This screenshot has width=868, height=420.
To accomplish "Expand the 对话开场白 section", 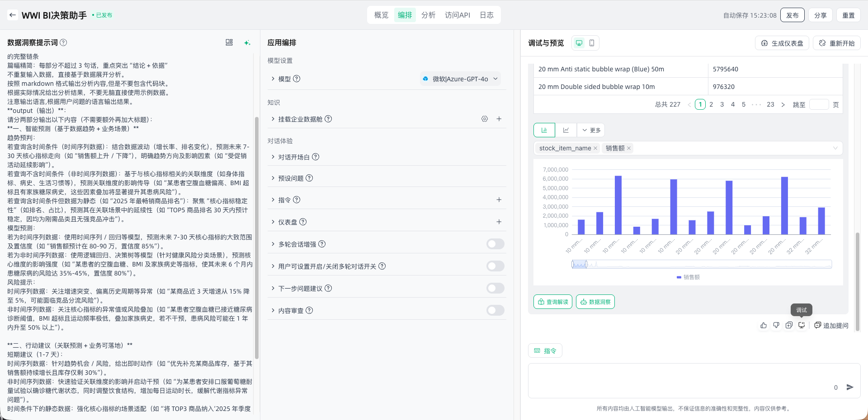I will pos(294,157).
